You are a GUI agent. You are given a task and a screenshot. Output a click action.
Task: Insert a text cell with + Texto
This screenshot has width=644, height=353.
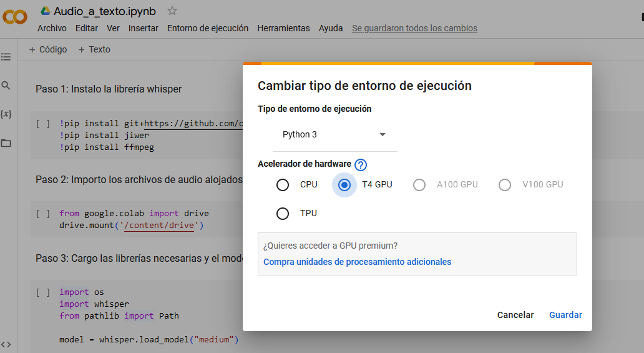point(94,49)
